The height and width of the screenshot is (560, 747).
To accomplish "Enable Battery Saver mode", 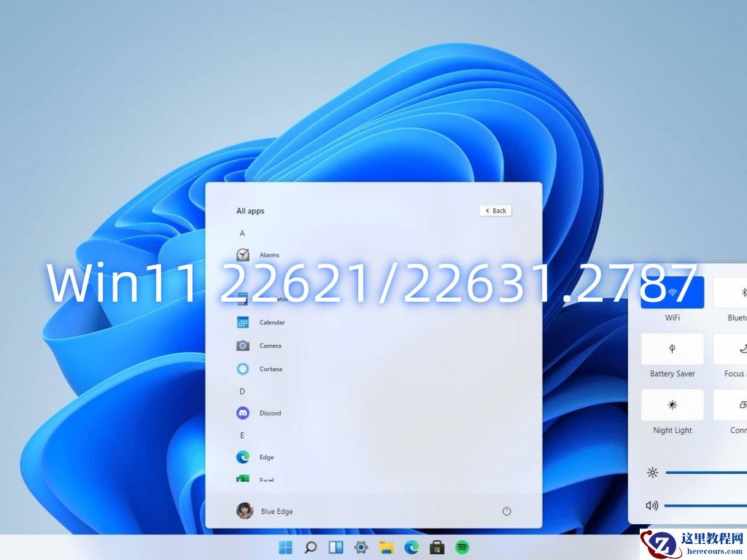I will [671, 349].
